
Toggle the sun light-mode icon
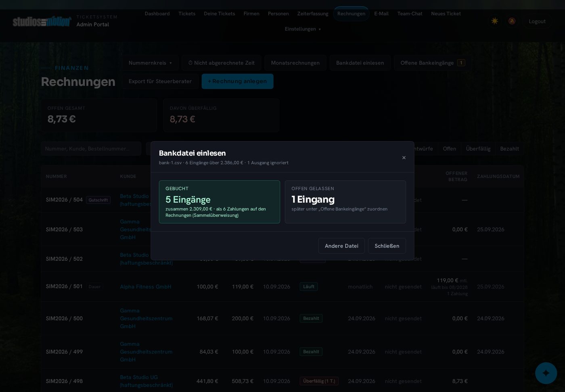pos(494,21)
